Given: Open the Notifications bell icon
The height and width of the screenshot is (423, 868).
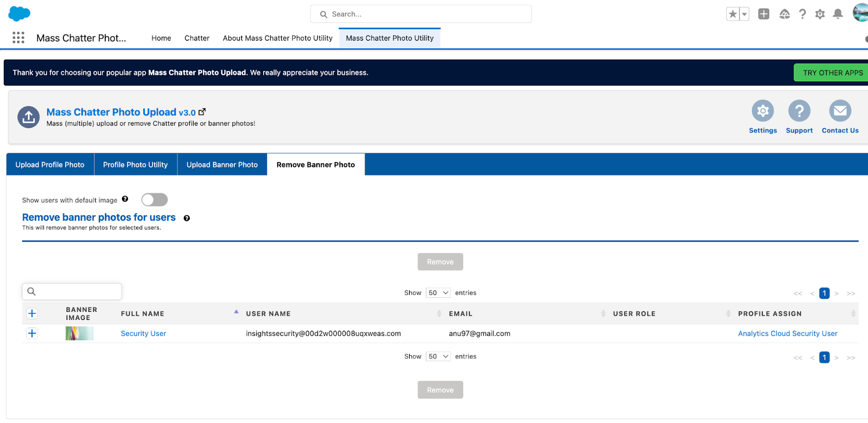Looking at the screenshot, I should [838, 14].
